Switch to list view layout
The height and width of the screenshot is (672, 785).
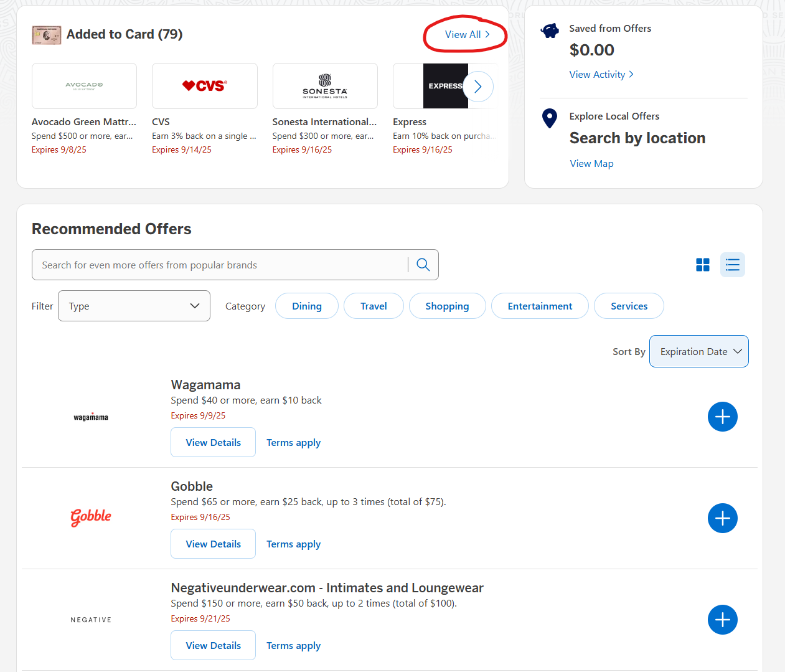pyautogui.click(x=733, y=265)
